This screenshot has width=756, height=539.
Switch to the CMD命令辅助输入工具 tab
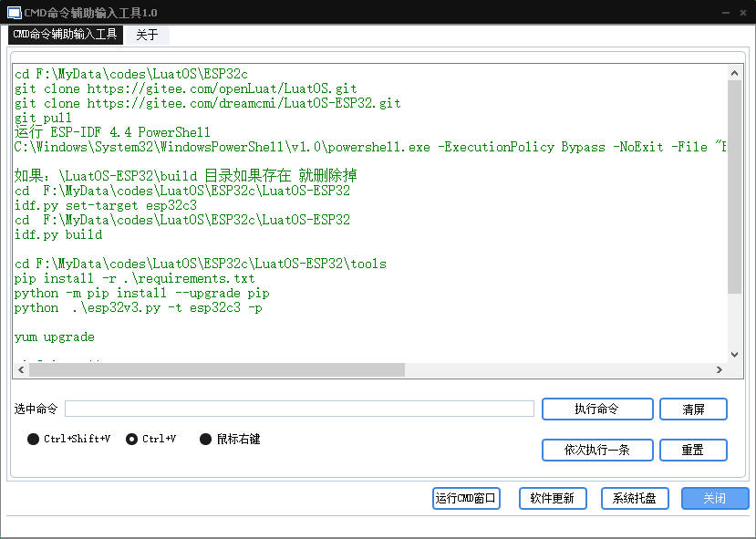click(65, 35)
